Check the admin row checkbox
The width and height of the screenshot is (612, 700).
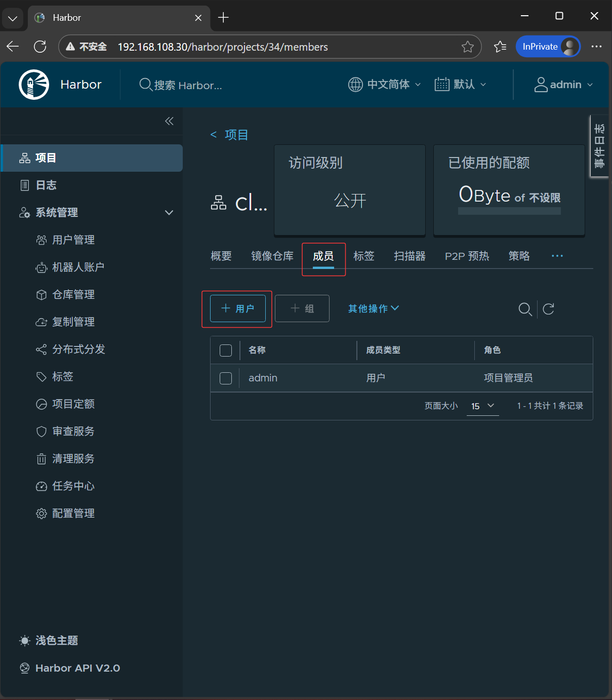click(226, 378)
